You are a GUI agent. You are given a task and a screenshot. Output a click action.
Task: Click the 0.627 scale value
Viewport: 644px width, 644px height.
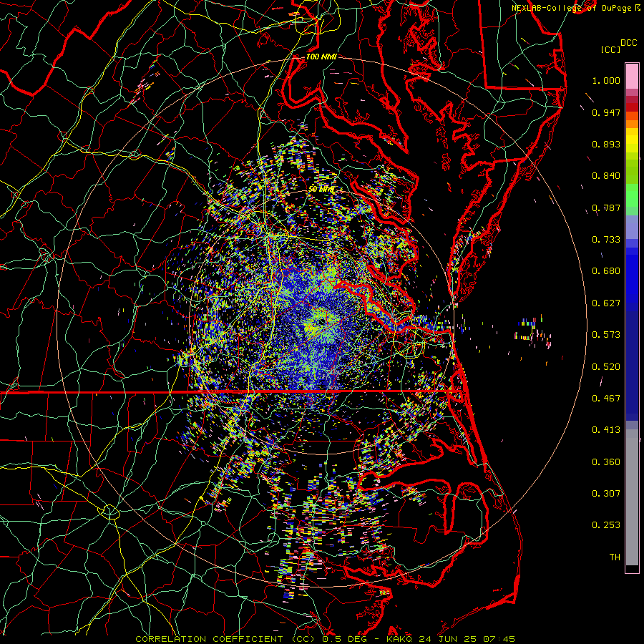[x=606, y=303]
